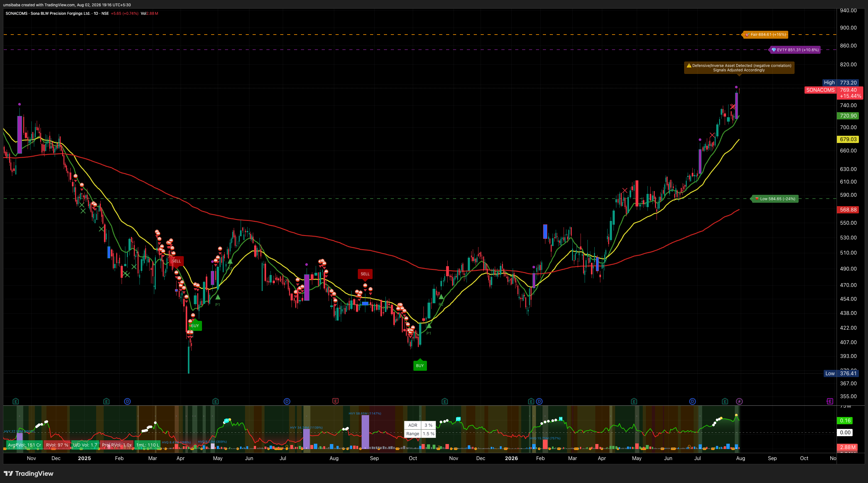Click the green 0.16 indicator value

[x=845, y=421]
